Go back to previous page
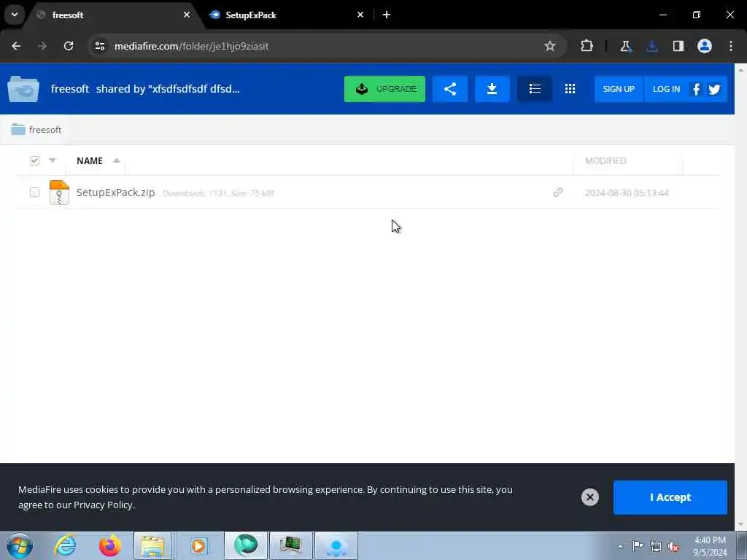 click(16, 46)
